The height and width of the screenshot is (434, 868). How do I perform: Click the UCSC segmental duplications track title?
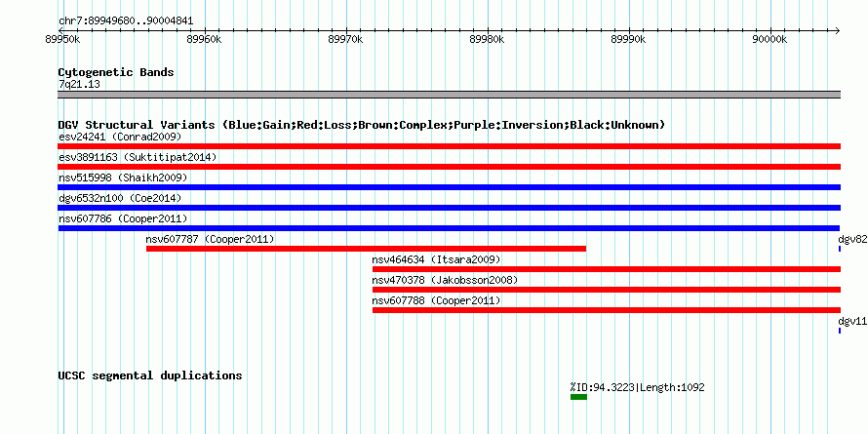pyautogui.click(x=150, y=375)
